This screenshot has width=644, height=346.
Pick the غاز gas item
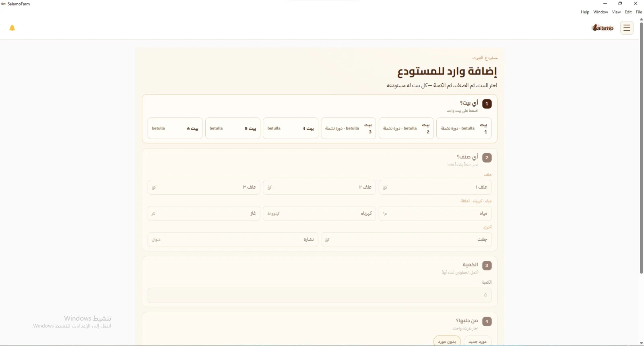pos(204,213)
